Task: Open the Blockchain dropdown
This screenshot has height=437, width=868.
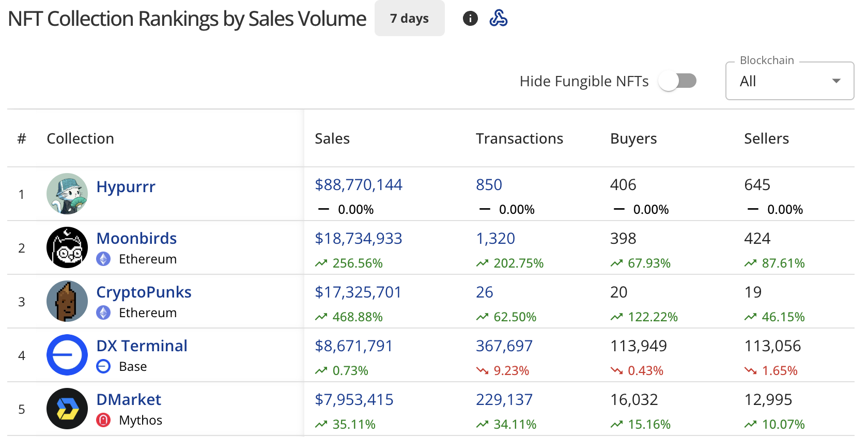Action: pyautogui.click(x=789, y=81)
